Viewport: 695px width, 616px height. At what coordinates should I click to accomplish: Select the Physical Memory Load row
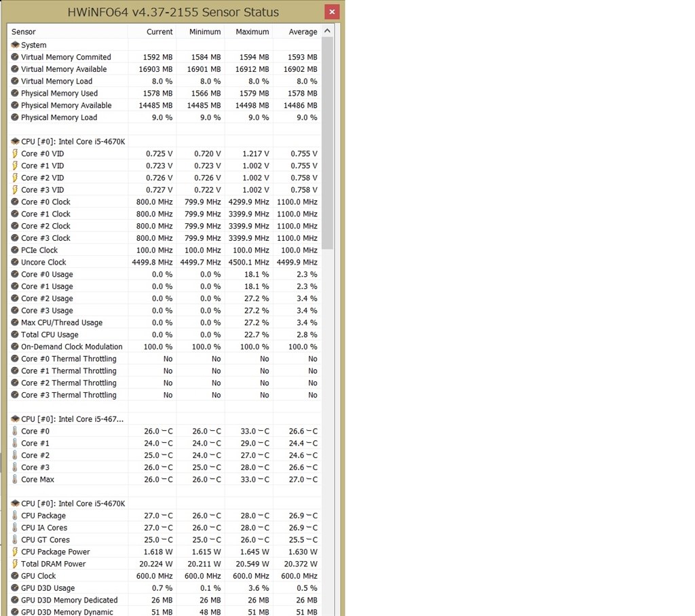(x=164, y=117)
